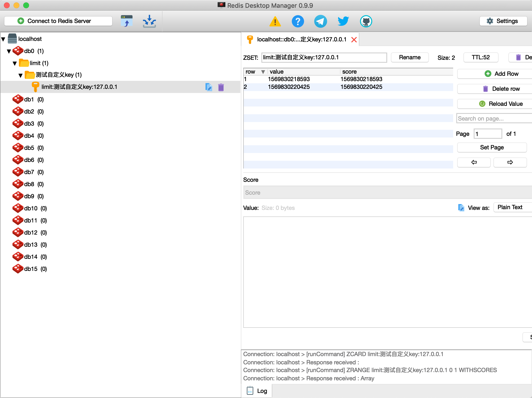Select the localhost::db0 key tab
The image size is (532, 398).
click(x=300, y=39)
